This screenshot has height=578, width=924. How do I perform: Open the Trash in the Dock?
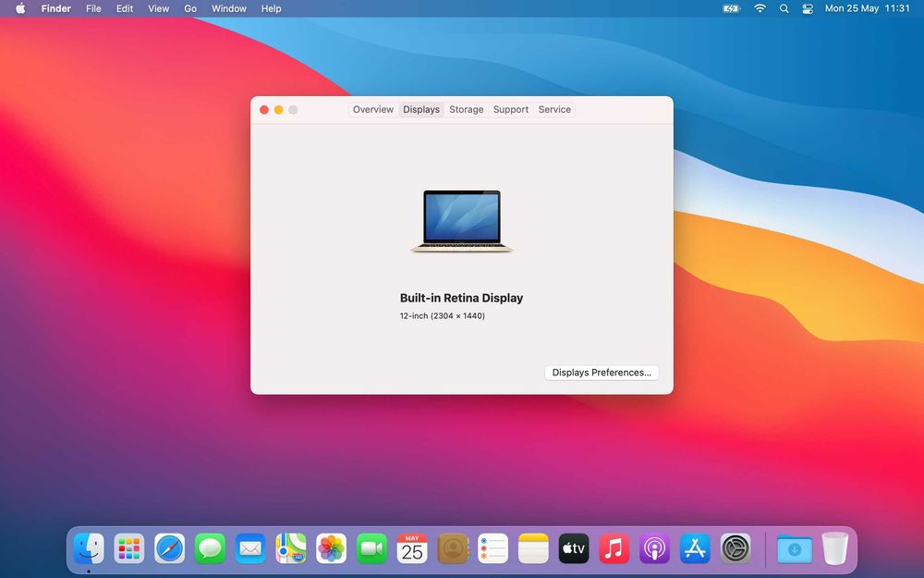pyautogui.click(x=835, y=548)
